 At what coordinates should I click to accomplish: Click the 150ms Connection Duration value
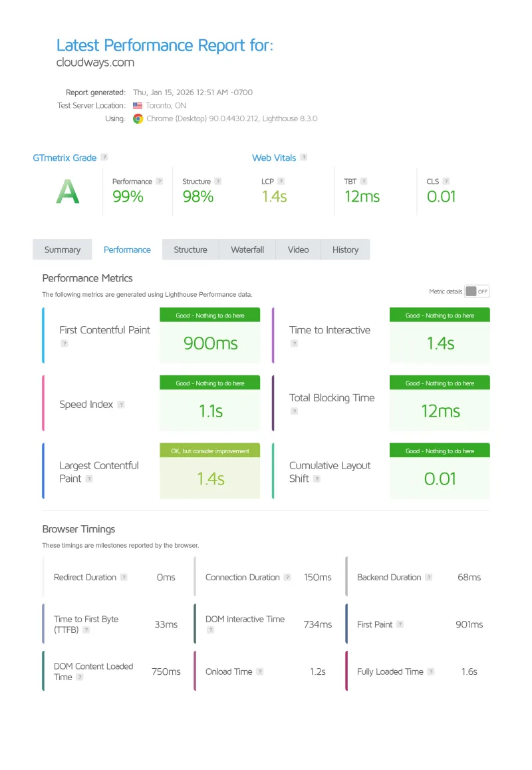317,578
